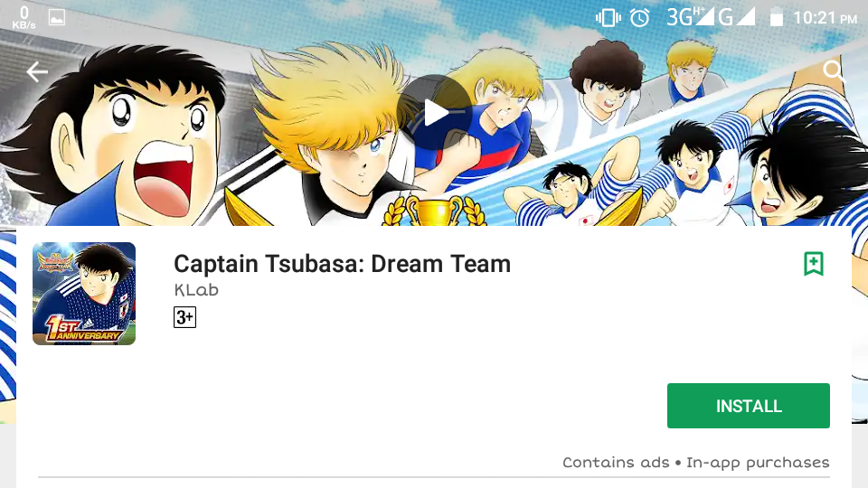Tap the 10:21 PM clock
The width and height of the screenshot is (868, 488).
click(x=825, y=18)
